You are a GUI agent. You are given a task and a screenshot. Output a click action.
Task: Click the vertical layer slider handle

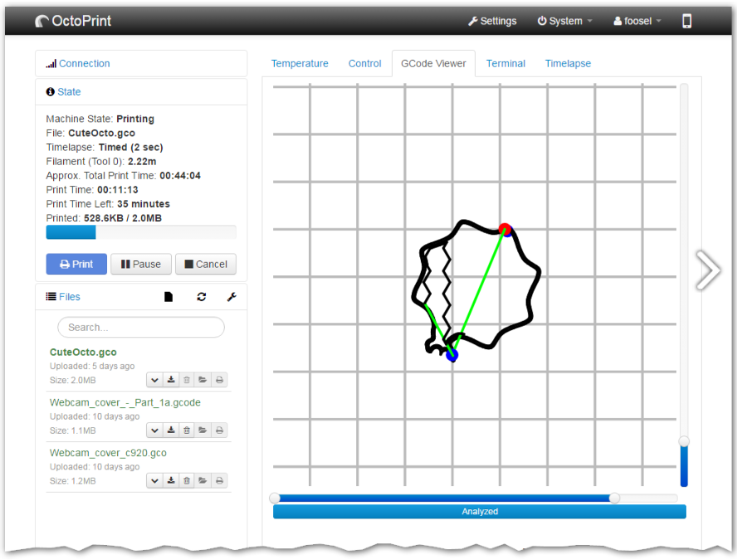click(x=684, y=441)
